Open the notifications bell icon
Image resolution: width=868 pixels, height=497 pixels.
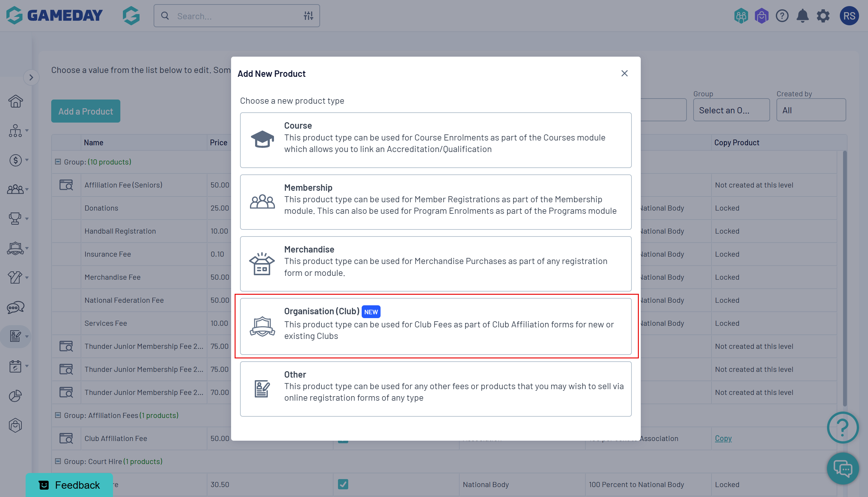(802, 16)
